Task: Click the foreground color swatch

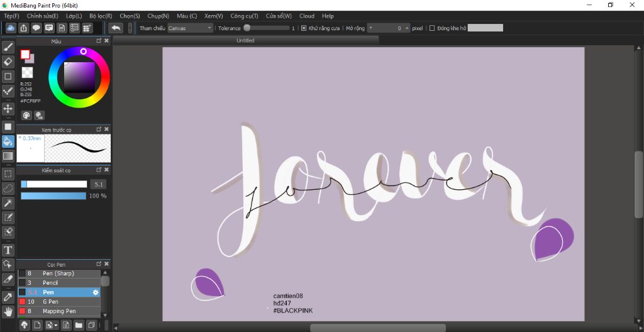Action: (25, 54)
